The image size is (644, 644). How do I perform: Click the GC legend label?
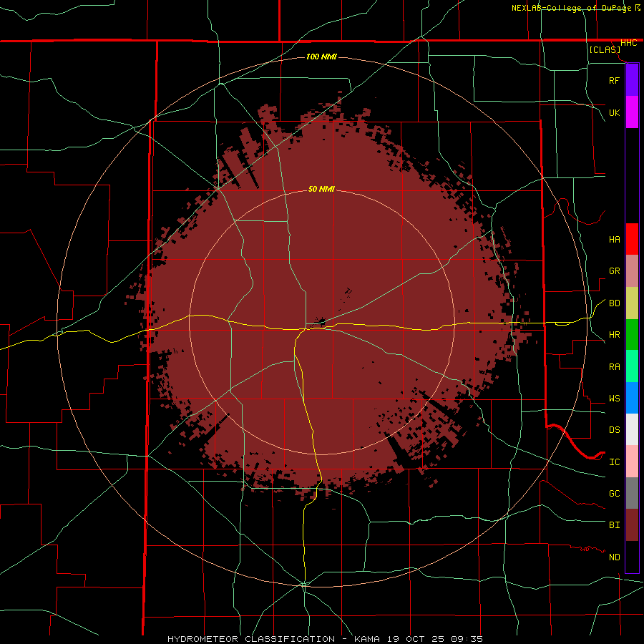point(614,494)
